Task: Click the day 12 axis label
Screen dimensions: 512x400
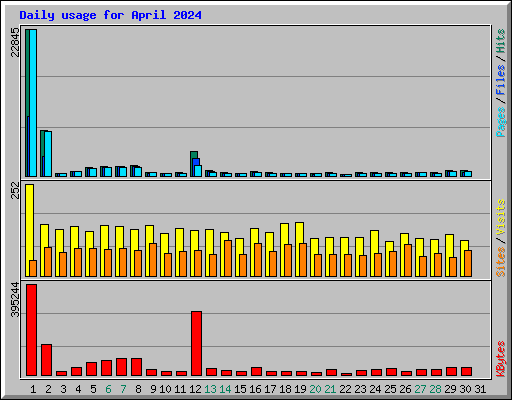Action: point(195,389)
